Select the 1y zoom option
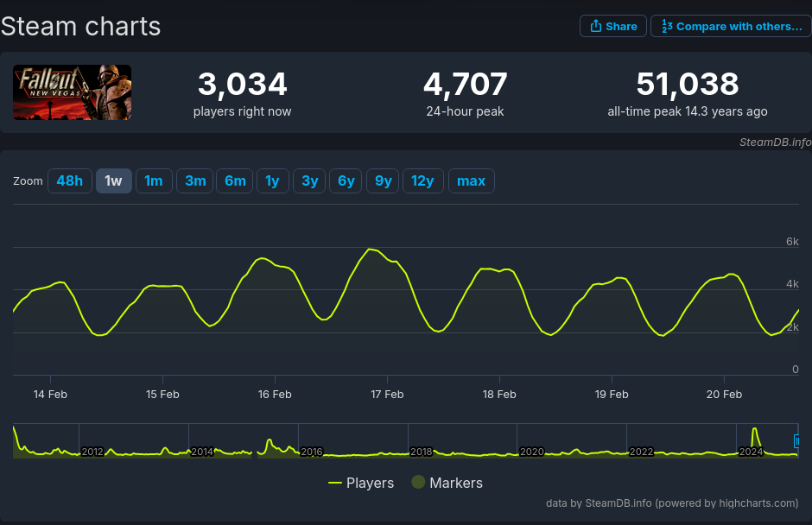The height and width of the screenshot is (525, 812). click(x=272, y=181)
